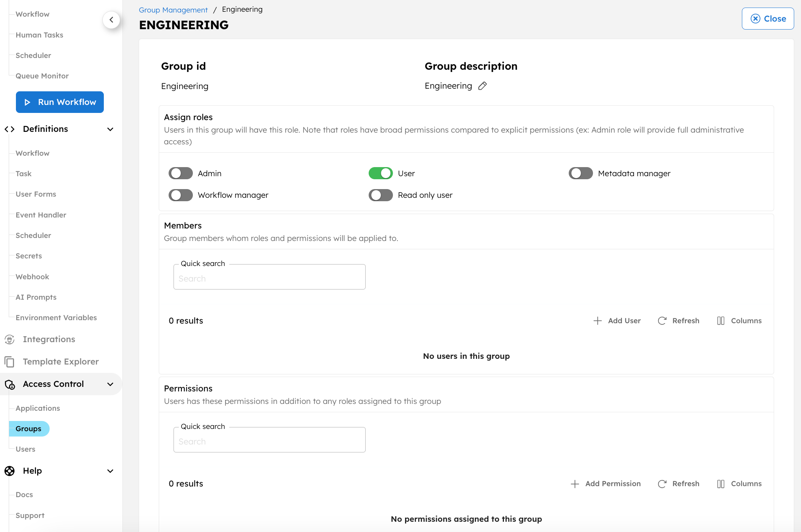Viewport: 801px width, 532px height.
Task: Open Applications under Access Control
Action: click(x=38, y=408)
